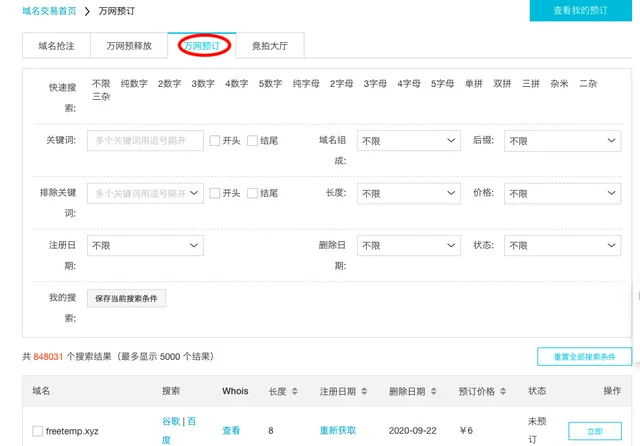The height and width of the screenshot is (446, 640).
Task: Open 谷歌 search link for freetemp.xyz
Action: point(171,421)
